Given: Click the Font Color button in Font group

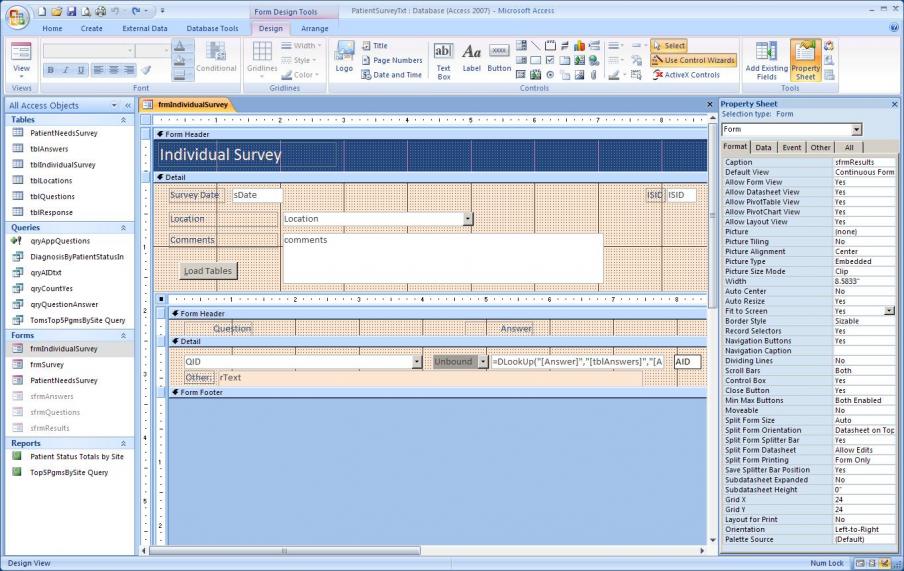Looking at the screenshot, I should coord(182,46).
